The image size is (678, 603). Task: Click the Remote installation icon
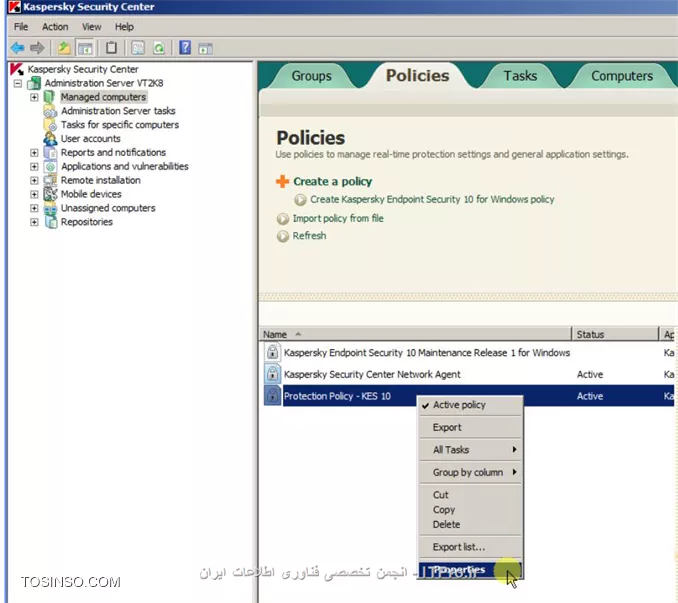(x=50, y=180)
